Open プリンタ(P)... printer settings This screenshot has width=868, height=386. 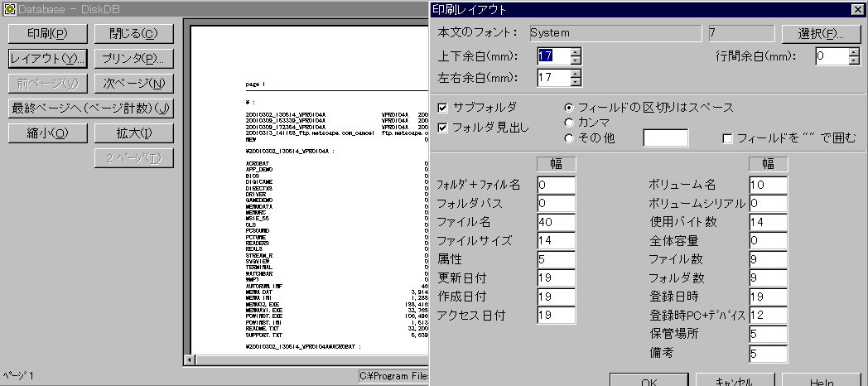[x=133, y=59]
